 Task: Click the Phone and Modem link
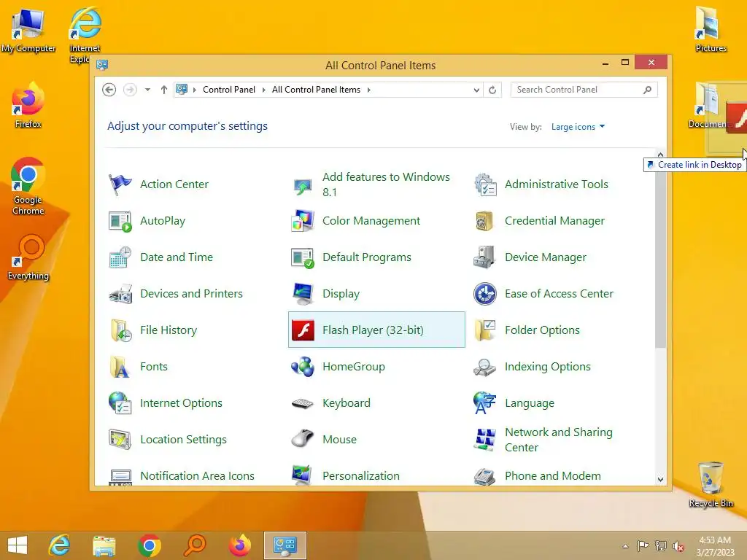[553, 475]
